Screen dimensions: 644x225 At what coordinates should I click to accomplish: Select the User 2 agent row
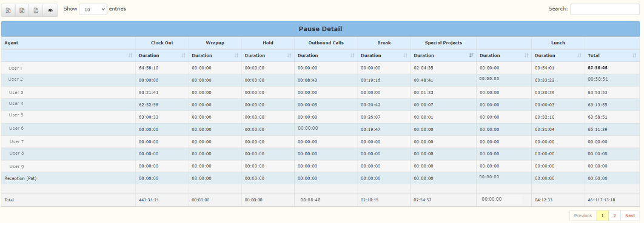[x=320, y=81]
